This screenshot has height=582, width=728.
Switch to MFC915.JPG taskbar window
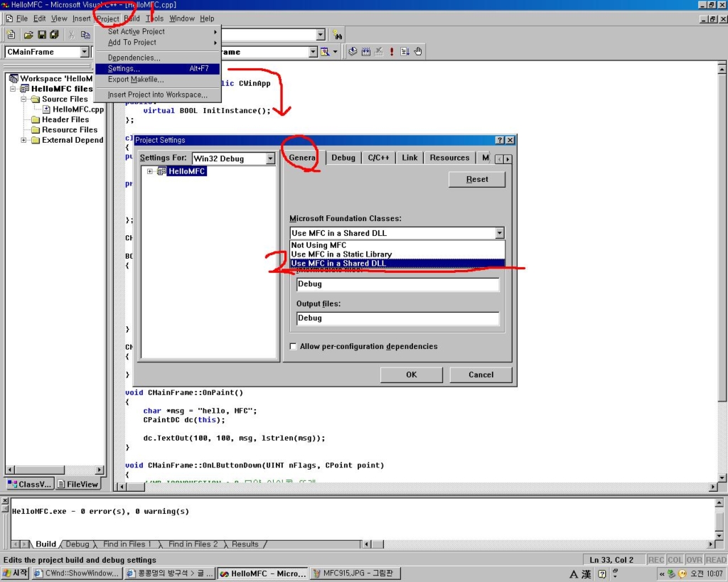(355, 573)
